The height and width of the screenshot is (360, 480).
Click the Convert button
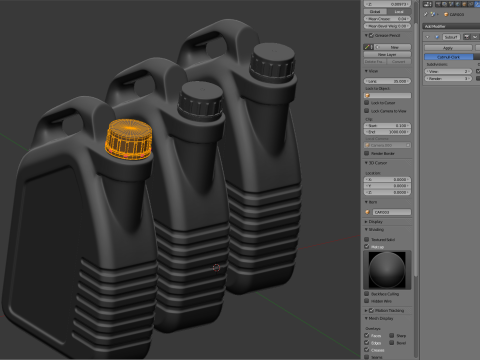point(399,62)
